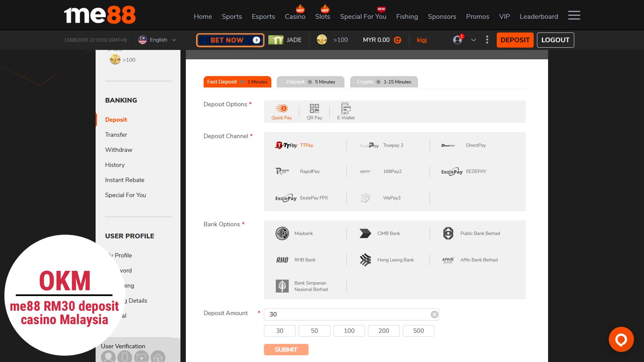644x362 pixels.
Task: Open the three-dot more options menu
Action: 487,40
